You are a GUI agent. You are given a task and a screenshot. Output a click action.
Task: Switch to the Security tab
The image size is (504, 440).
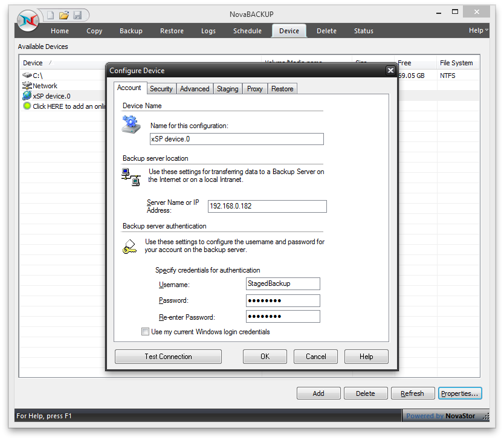pyautogui.click(x=161, y=89)
